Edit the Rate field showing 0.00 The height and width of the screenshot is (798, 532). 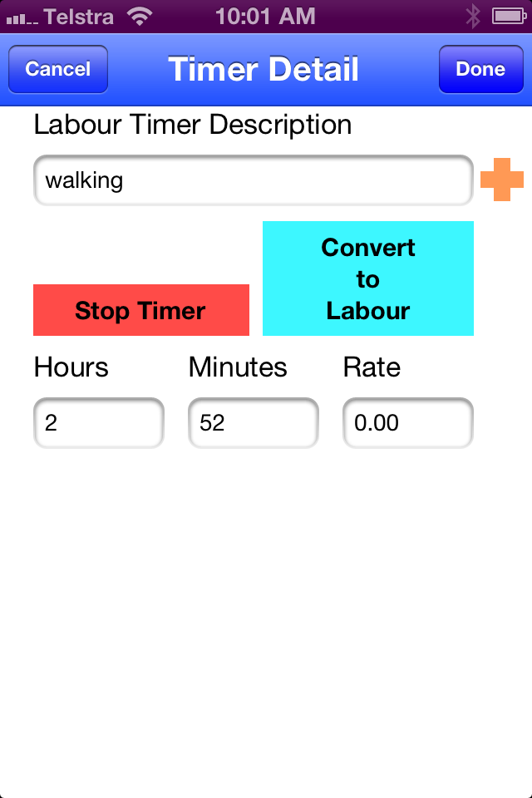407,423
